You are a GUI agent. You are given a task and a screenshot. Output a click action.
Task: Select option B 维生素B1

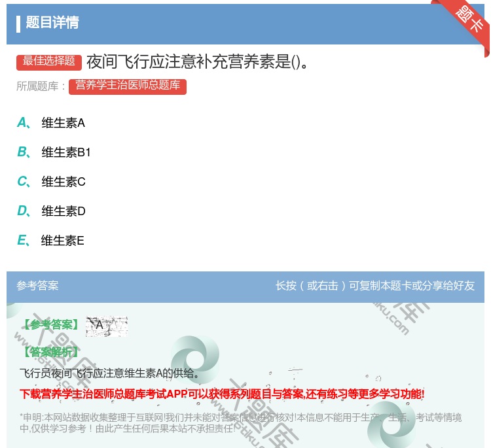pos(65,152)
